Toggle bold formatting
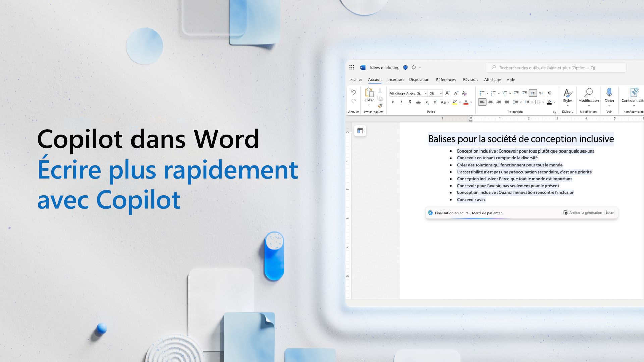The width and height of the screenshot is (644, 362). [393, 102]
